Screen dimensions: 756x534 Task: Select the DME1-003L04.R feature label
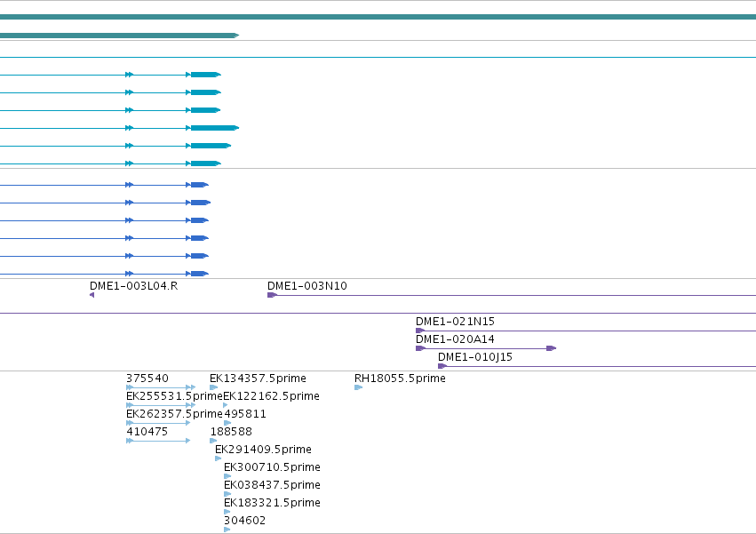133,285
